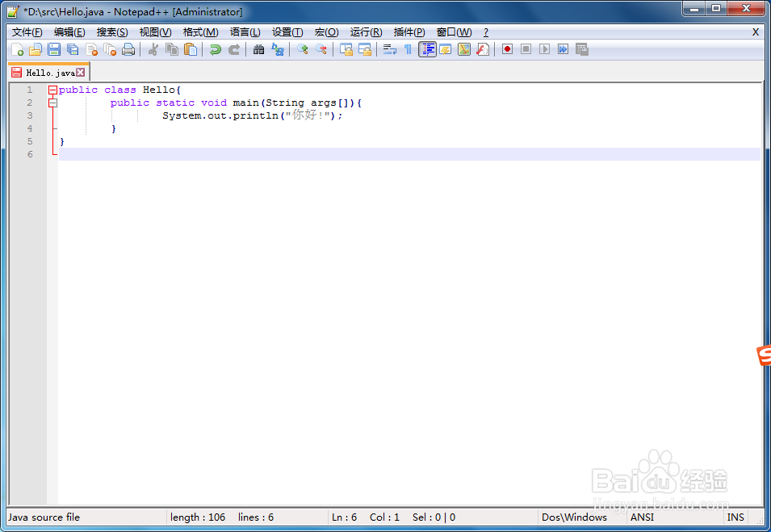Open the 搜索(S) menu

[112, 32]
